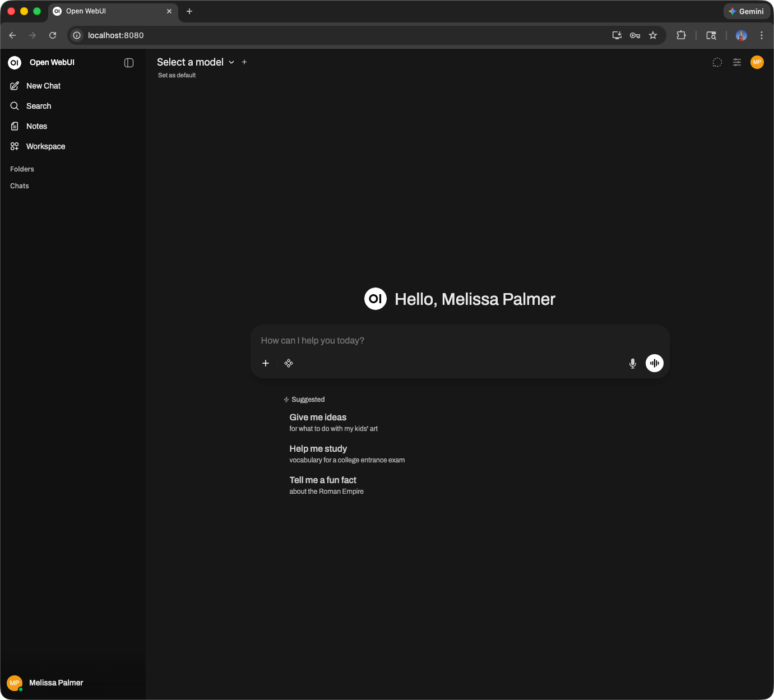This screenshot has width=774, height=700.
Task: Open chat Controls with the sliders icon
Action: tap(736, 62)
